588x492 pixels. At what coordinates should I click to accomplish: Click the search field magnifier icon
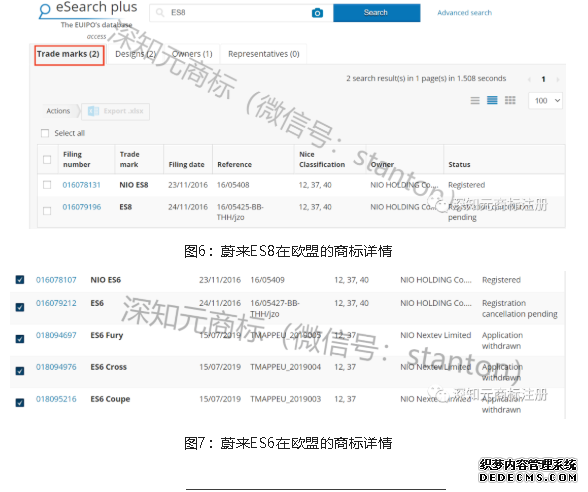[x=160, y=13]
